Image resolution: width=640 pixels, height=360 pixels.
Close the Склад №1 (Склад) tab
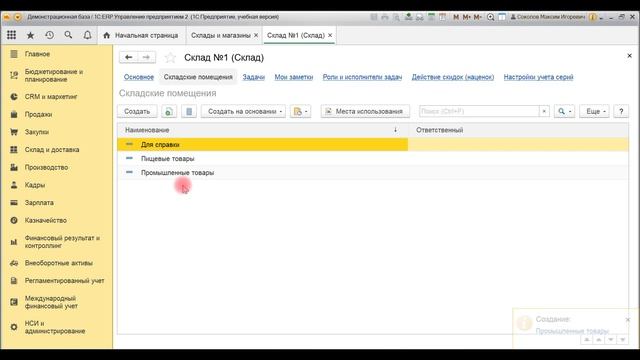click(330, 35)
